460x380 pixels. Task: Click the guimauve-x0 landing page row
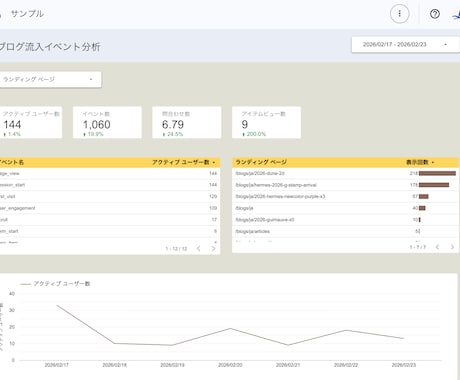(345, 220)
